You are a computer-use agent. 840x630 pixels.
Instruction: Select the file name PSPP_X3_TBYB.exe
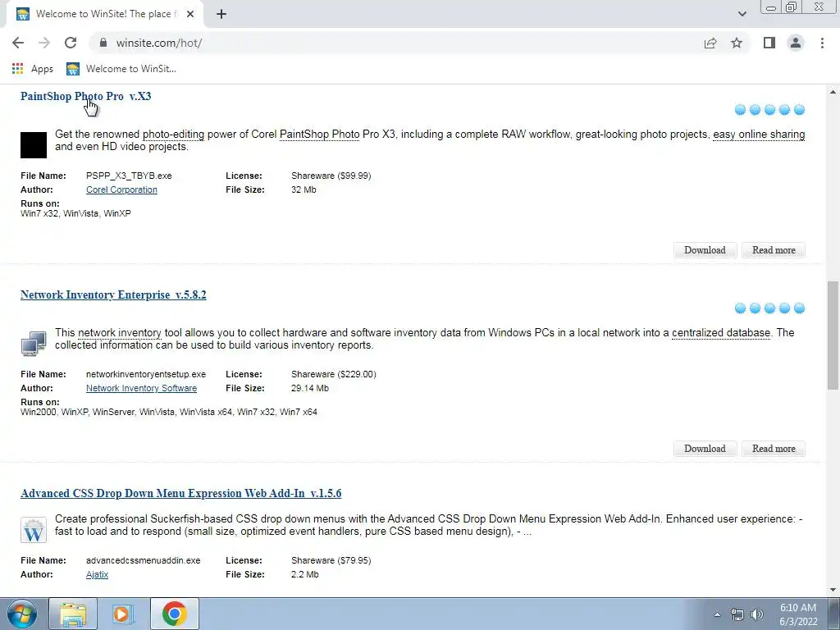click(129, 176)
